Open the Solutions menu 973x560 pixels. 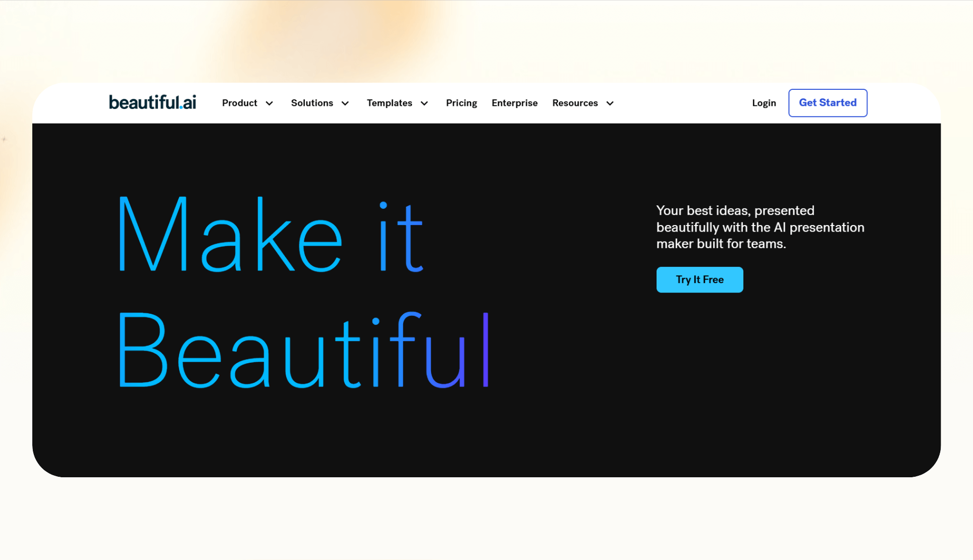pyautogui.click(x=312, y=103)
